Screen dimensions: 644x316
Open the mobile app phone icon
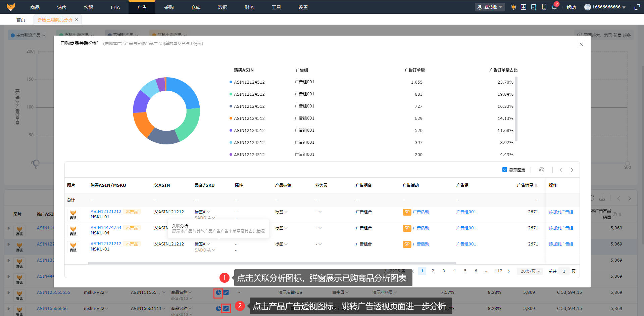coord(544,7)
